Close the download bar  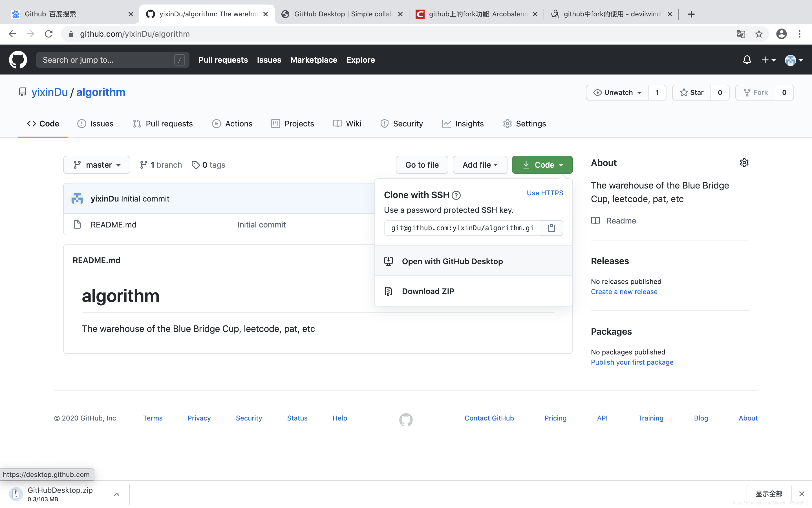802,494
